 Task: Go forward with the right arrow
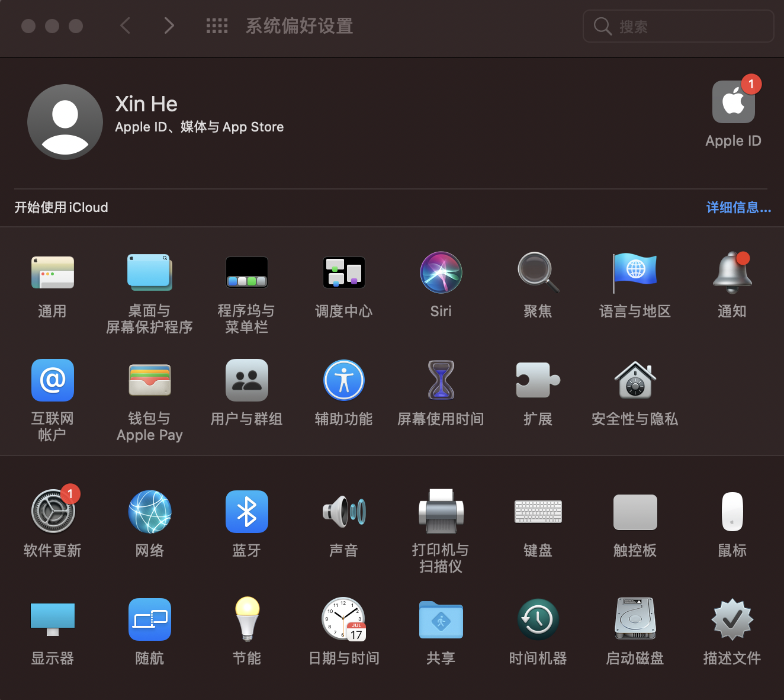tap(169, 25)
